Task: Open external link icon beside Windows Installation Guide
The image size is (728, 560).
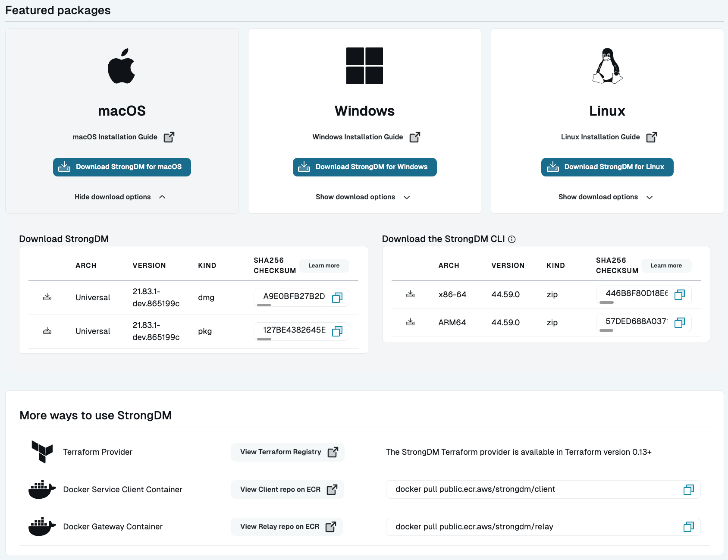Action: pos(415,137)
